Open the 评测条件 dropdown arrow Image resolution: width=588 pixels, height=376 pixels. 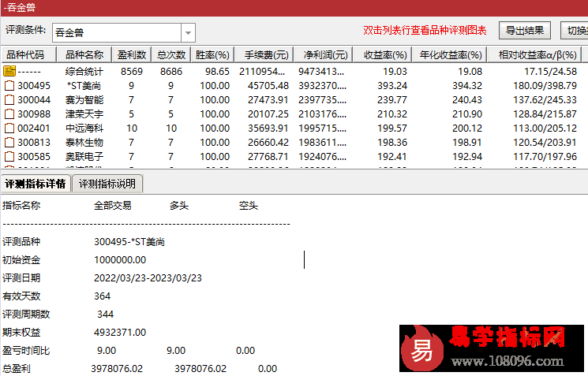[189, 32]
